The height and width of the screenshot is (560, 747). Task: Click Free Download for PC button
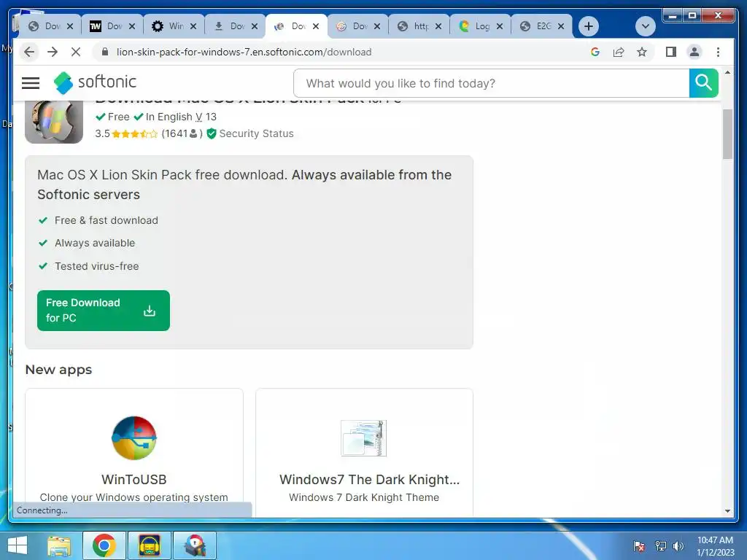(x=104, y=311)
